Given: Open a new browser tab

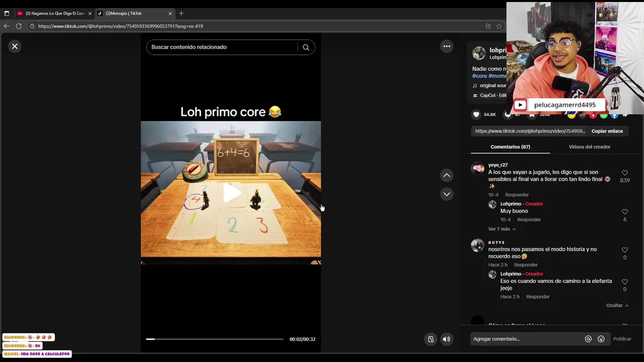Looking at the screenshot, I should pos(181,14).
